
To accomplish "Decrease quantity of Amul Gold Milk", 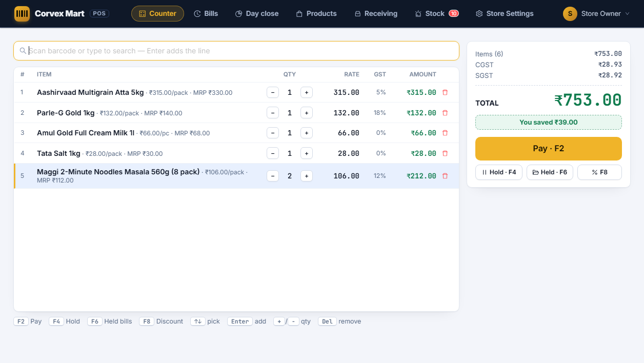I will coord(273,133).
